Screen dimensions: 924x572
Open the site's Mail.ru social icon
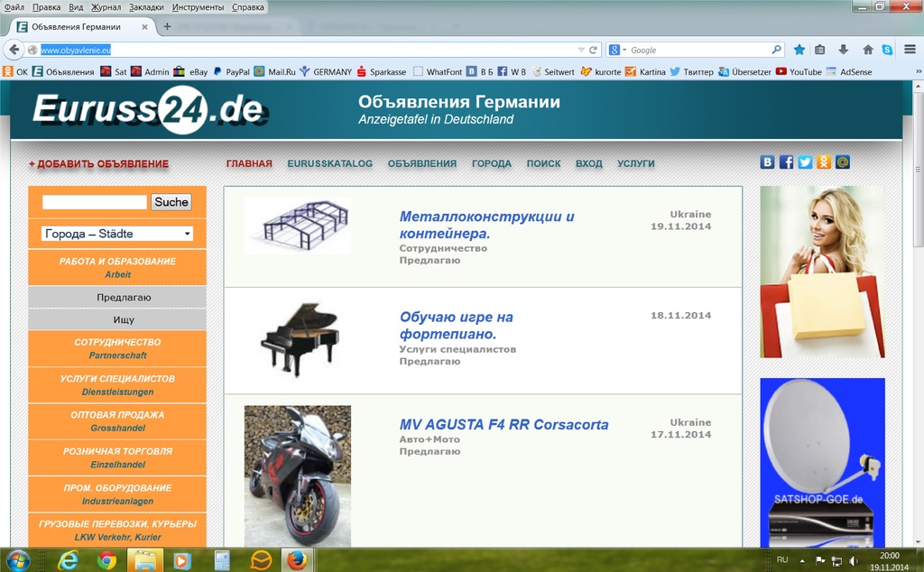point(843,162)
